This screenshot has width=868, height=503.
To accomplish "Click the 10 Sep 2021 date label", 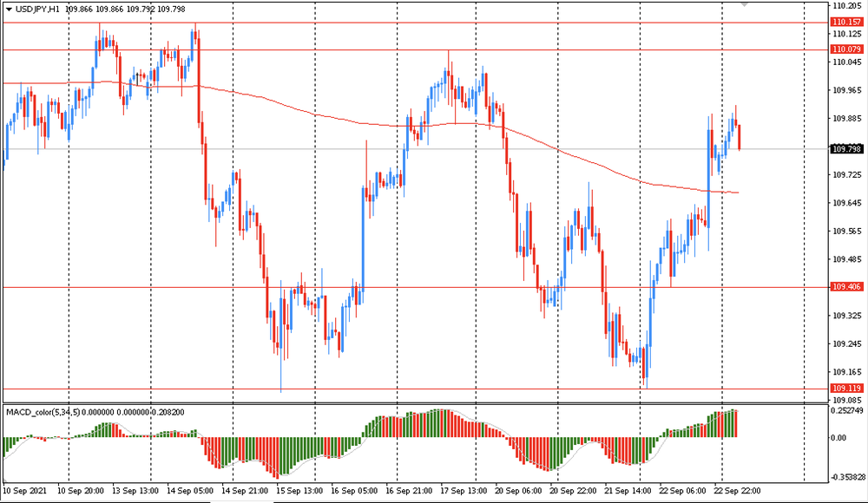I will coord(25,491).
